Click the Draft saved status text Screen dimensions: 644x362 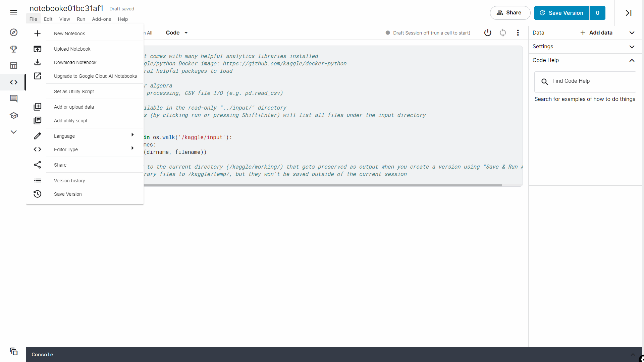pos(122,9)
